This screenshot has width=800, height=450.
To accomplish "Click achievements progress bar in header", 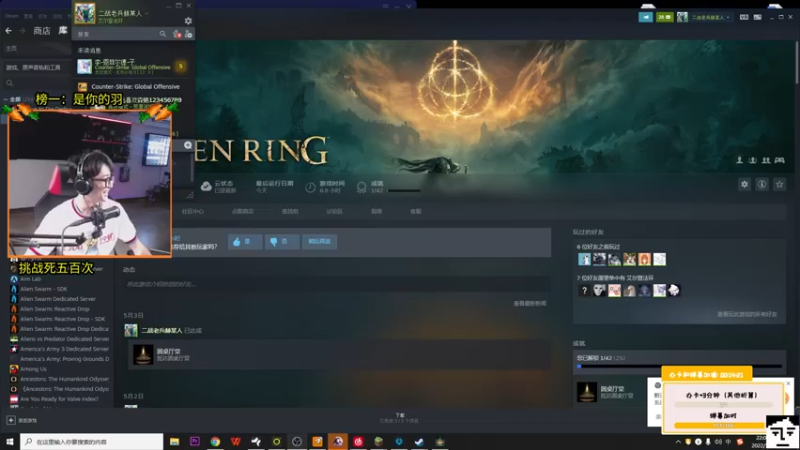I will click(404, 191).
